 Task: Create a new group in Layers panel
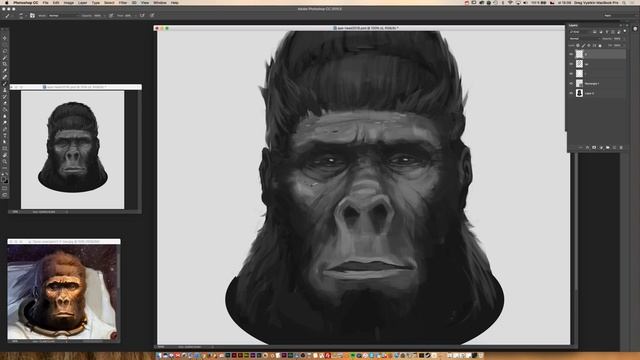[x=608, y=147]
